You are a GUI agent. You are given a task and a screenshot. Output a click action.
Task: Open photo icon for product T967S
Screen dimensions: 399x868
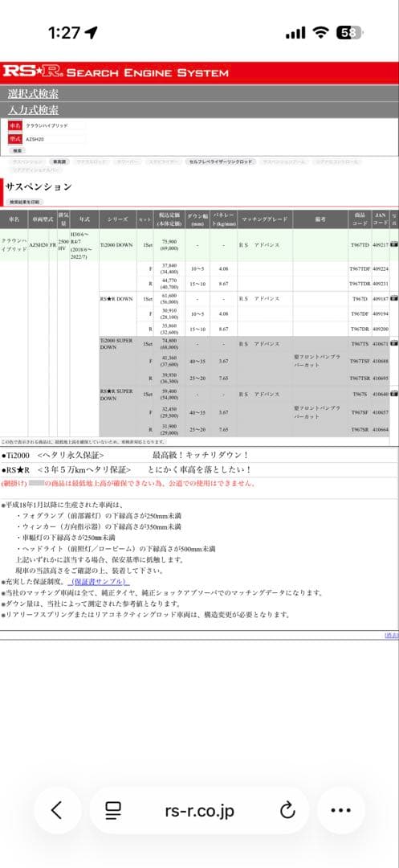(x=394, y=394)
